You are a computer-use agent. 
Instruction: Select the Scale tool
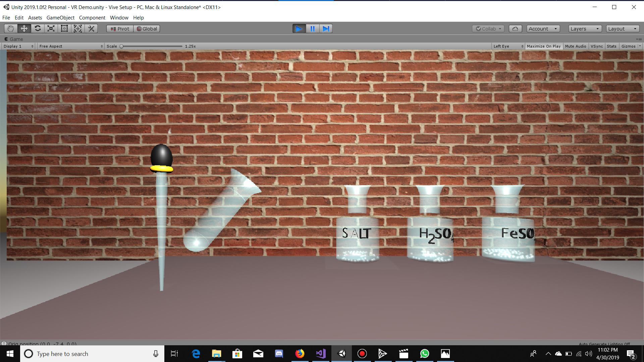point(51,28)
